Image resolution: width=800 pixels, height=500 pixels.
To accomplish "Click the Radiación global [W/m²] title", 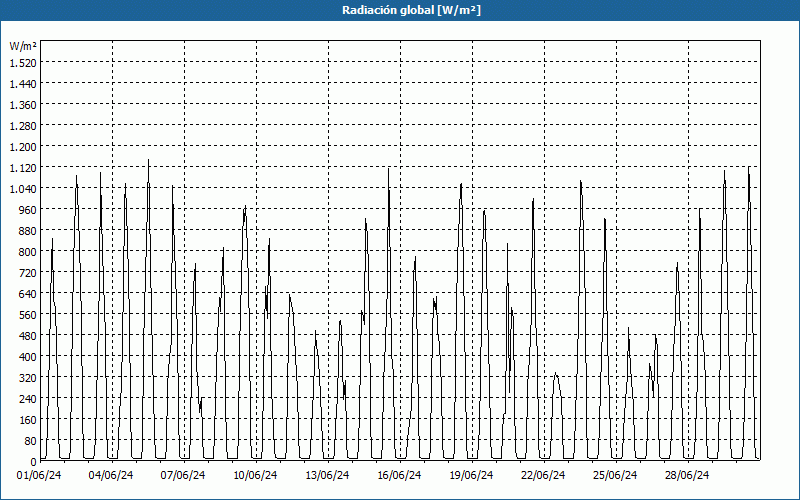I will pyautogui.click(x=411, y=10).
